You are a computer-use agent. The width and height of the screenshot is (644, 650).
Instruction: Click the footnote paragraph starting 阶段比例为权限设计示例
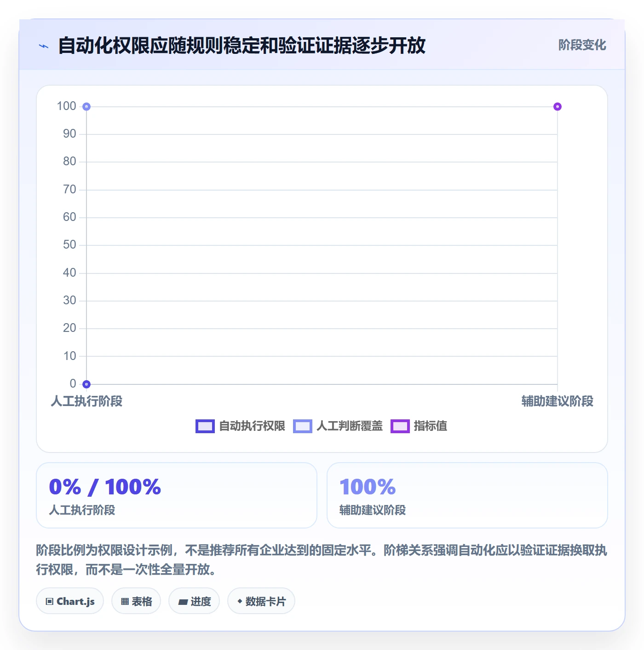pyautogui.click(x=322, y=560)
